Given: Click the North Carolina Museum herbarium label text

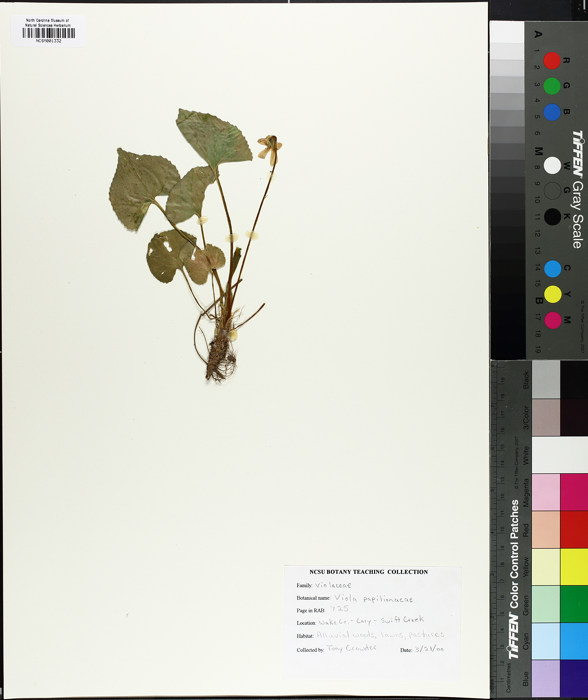Looking at the screenshot, I should point(48,23).
